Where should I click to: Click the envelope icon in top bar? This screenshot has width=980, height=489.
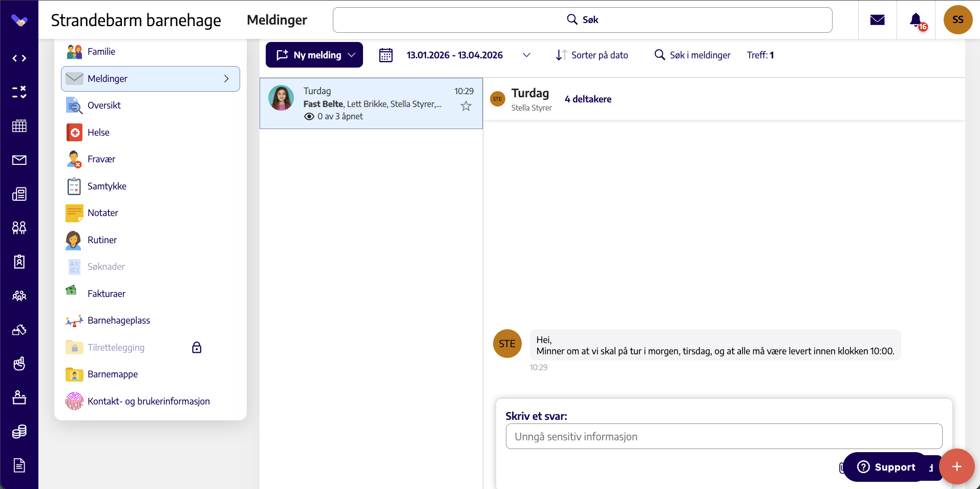tap(878, 20)
